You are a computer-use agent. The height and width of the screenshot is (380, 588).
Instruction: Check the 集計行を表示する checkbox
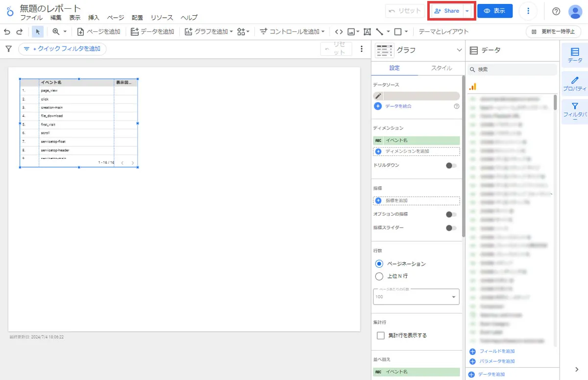(x=381, y=335)
